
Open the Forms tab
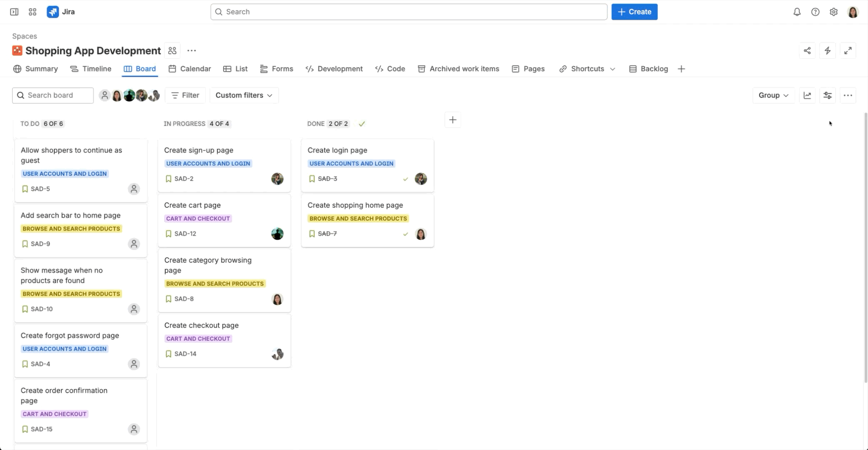(277, 69)
